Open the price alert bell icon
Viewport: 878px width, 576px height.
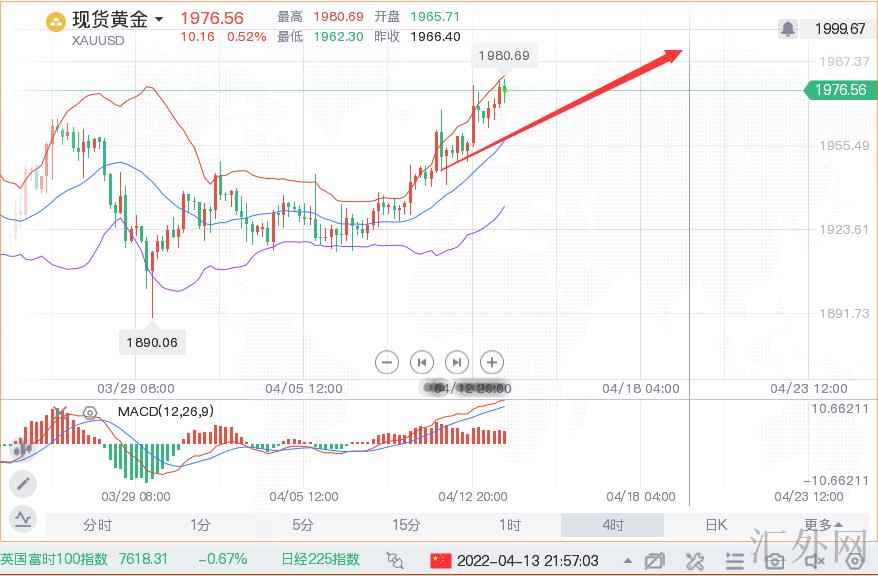pyautogui.click(x=788, y=29)
